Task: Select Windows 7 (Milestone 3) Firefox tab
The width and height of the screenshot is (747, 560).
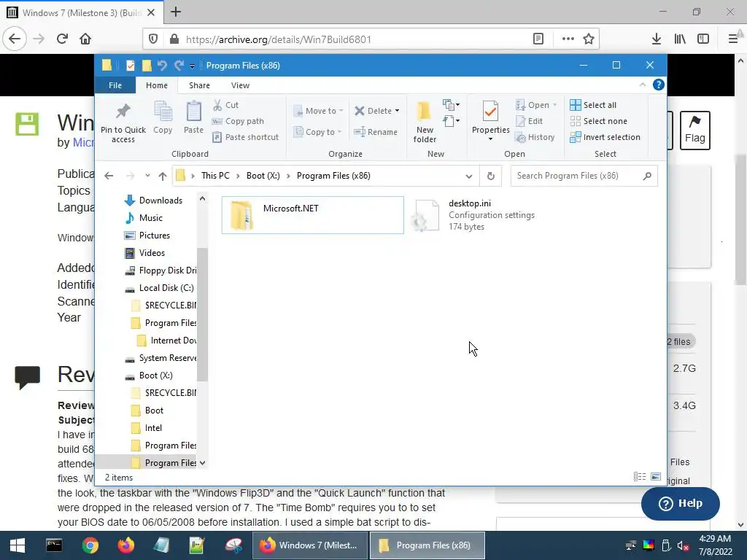Action: 82,12
